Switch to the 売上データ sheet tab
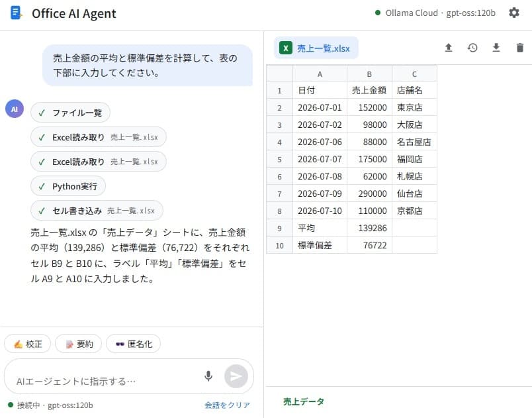This screenshot has height=418, width=532. 304,401
